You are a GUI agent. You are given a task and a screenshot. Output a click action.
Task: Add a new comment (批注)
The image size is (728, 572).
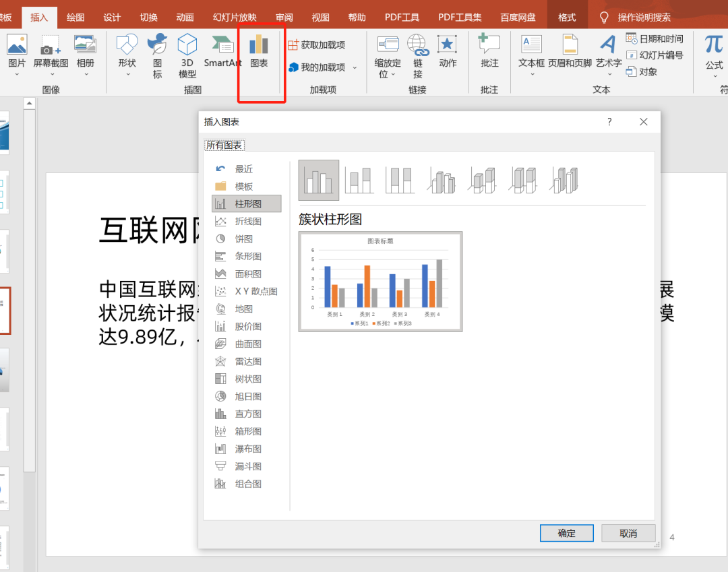click(489, 51)
